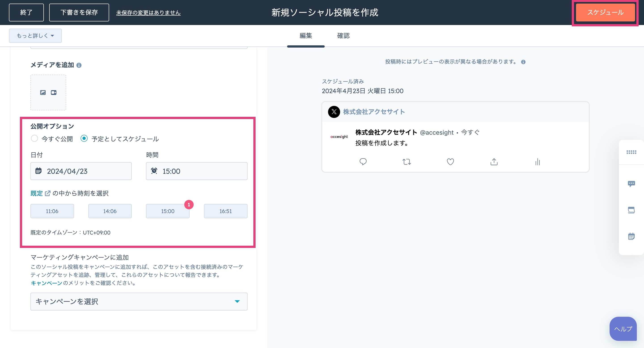This screenshot has width=644, height=348.
Task: Click the calendar icon in date field
Action: pyautogui.click(x=38, y=171)
